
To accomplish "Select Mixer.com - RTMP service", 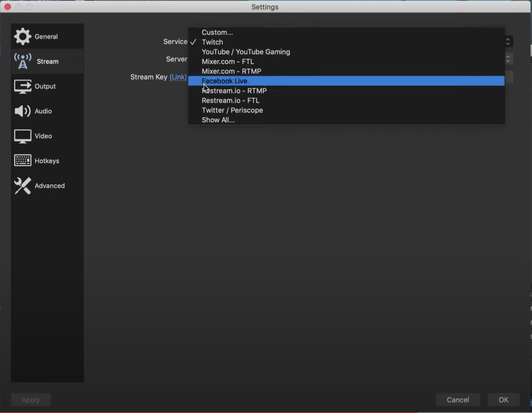I will [x=346, y=71].
